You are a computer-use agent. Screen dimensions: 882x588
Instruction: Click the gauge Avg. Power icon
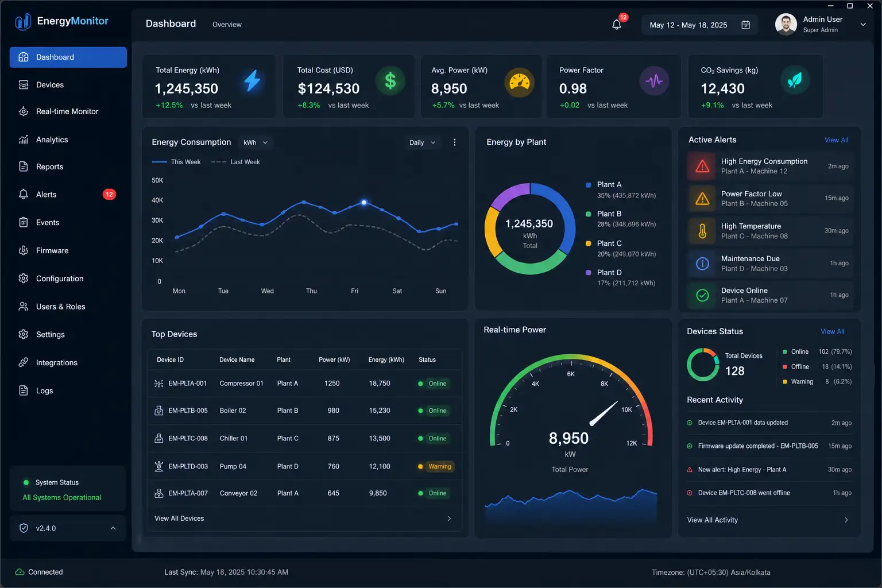pos(519,83)
